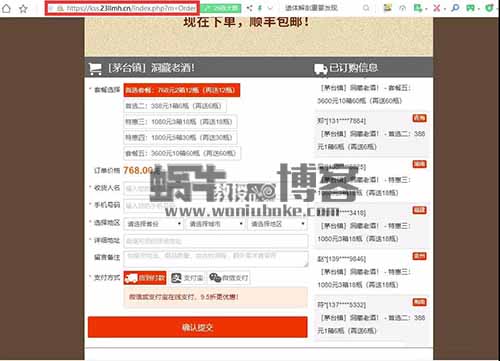Viewport: 500px width, 361px height.
Task: Click the order entry with phone 137****5332
Action: [372, 318]
